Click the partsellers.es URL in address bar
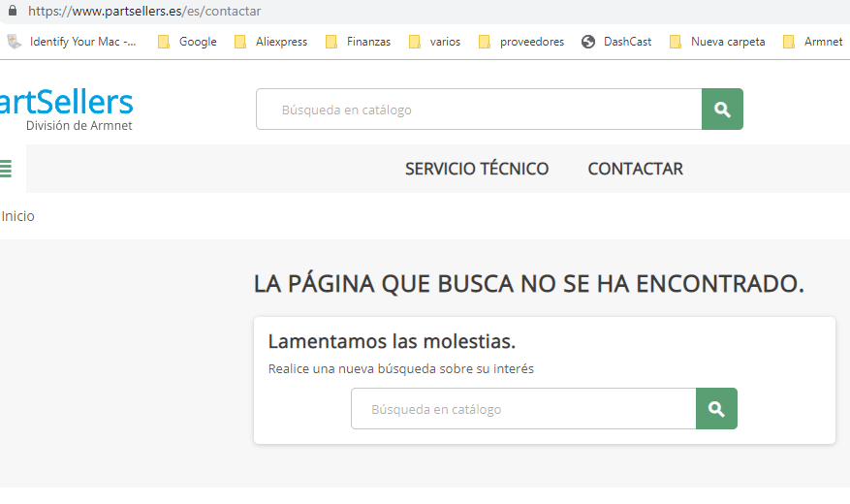 [144, 11]
